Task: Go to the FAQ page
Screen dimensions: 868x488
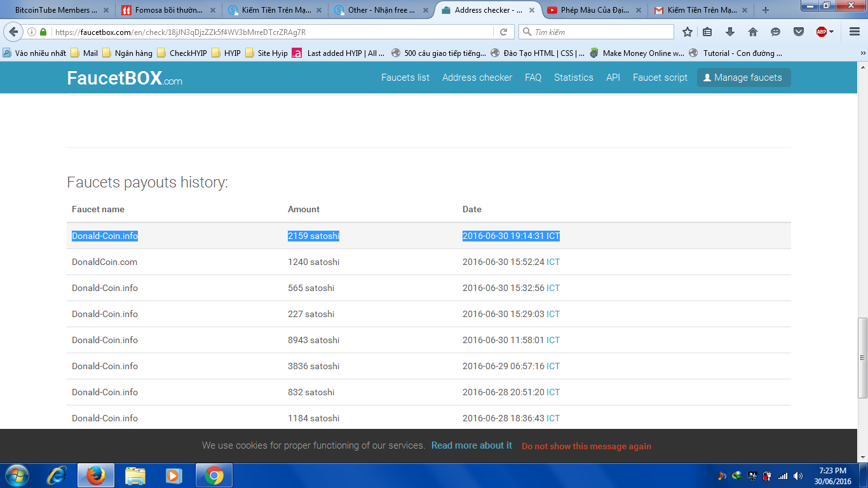Action: 533,78
